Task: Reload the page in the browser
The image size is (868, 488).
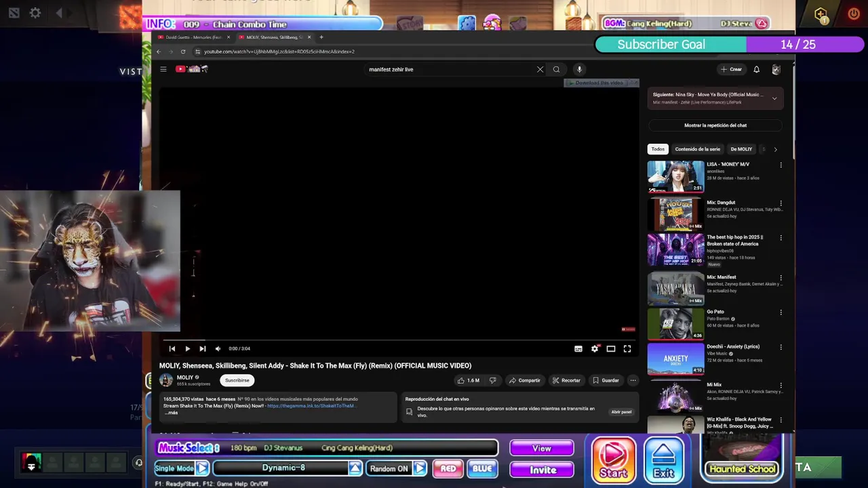Action: (183, 52)
